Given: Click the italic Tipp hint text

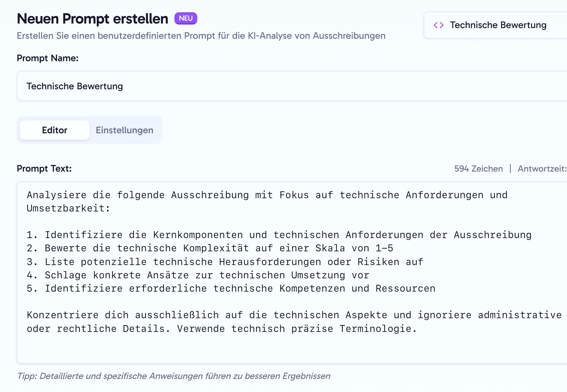Looking at the screenshot, I should click(174, 376).
